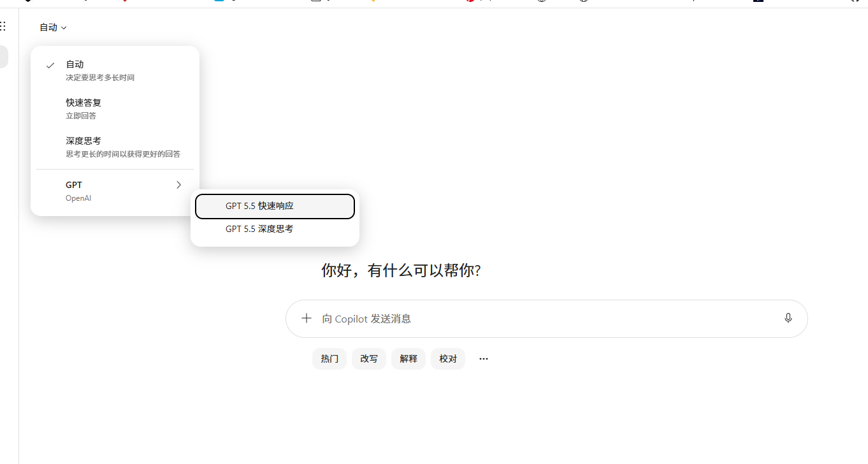
Task: Pick the 深度思考 option described 思考更长的时间
Action: pos(115,147)
